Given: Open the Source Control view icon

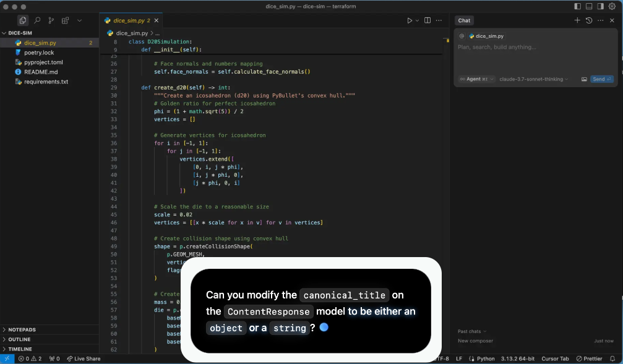Looking at the screenshot, I should [x=51, y=20].
